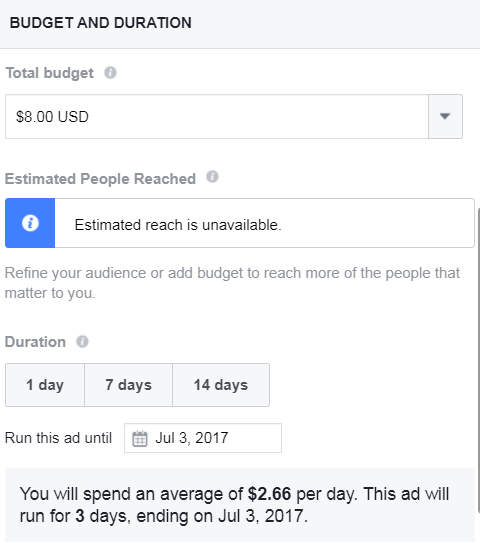480x543 pixels.
Task: Select the 7 days duration option
Action: click(128, 385)
